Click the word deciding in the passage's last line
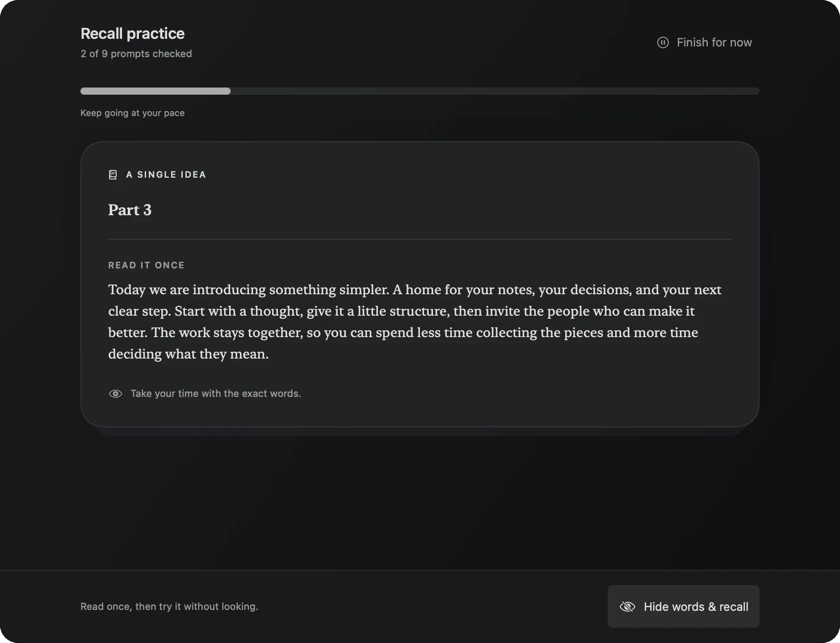This screenshot has width=840, height=643. pyautogui.click(x=135, y=354)
